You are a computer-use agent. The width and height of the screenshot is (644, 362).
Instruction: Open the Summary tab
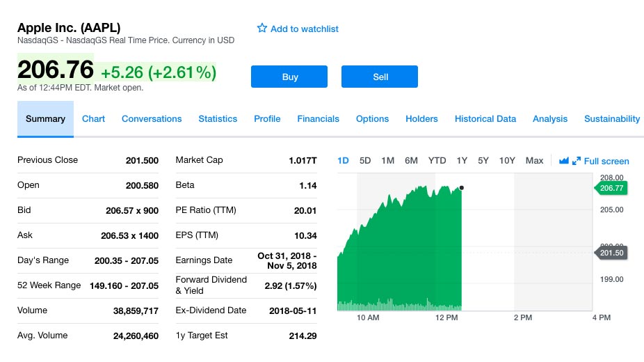point(45,119)
